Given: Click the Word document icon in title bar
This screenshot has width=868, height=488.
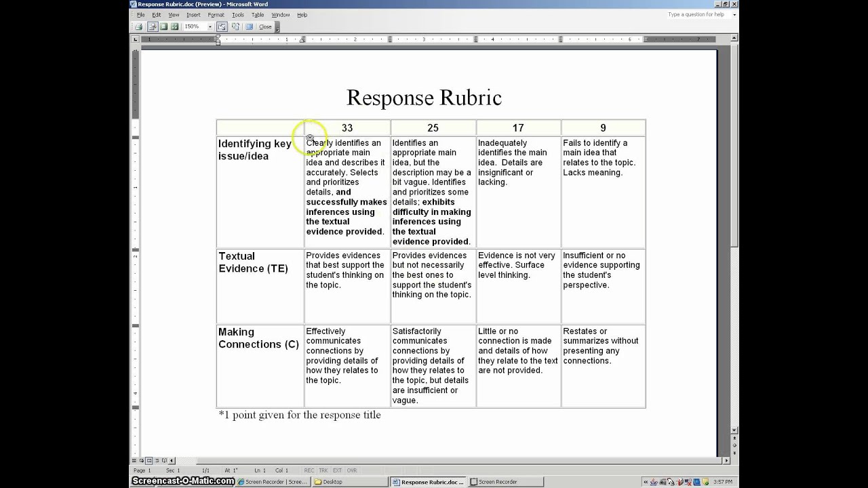Looking at the screenshot, I should [x=134, y=4].
